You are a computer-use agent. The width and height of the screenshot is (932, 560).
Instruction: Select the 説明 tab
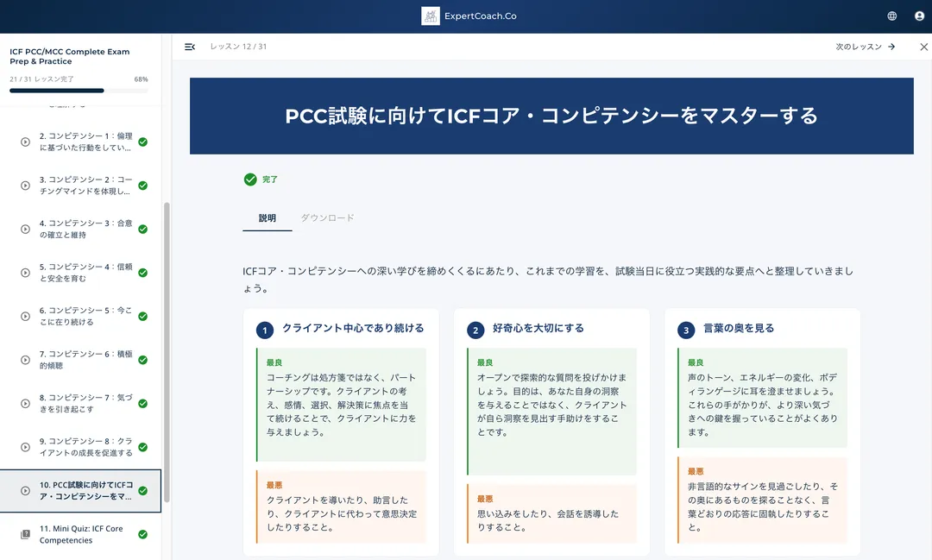coord(267,218)
